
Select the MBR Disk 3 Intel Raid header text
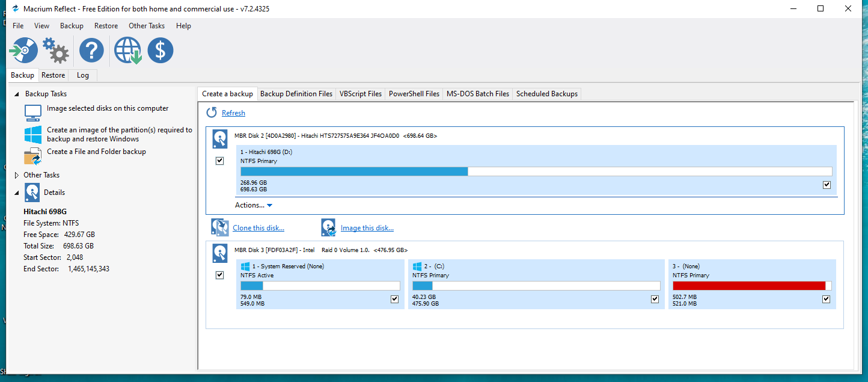tap(321, 250)
